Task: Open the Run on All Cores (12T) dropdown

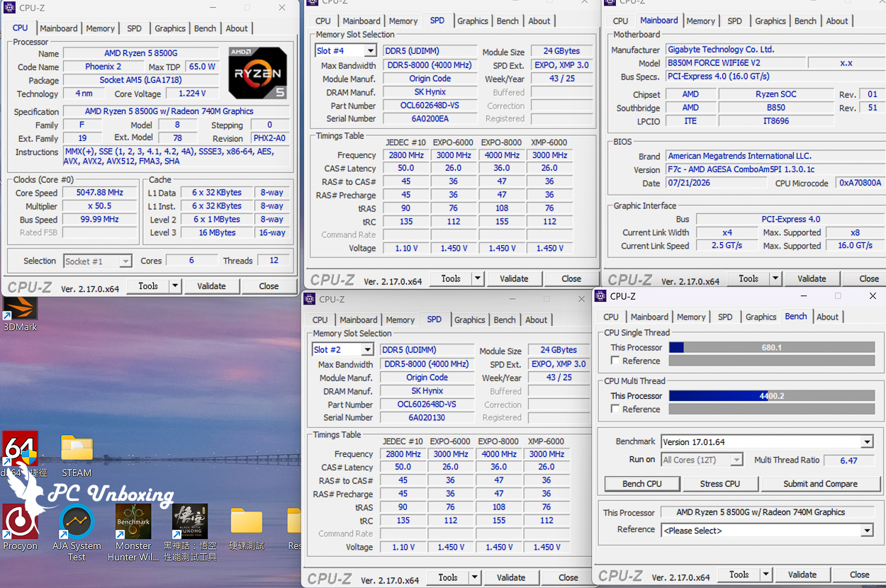Action: (736, 460)
